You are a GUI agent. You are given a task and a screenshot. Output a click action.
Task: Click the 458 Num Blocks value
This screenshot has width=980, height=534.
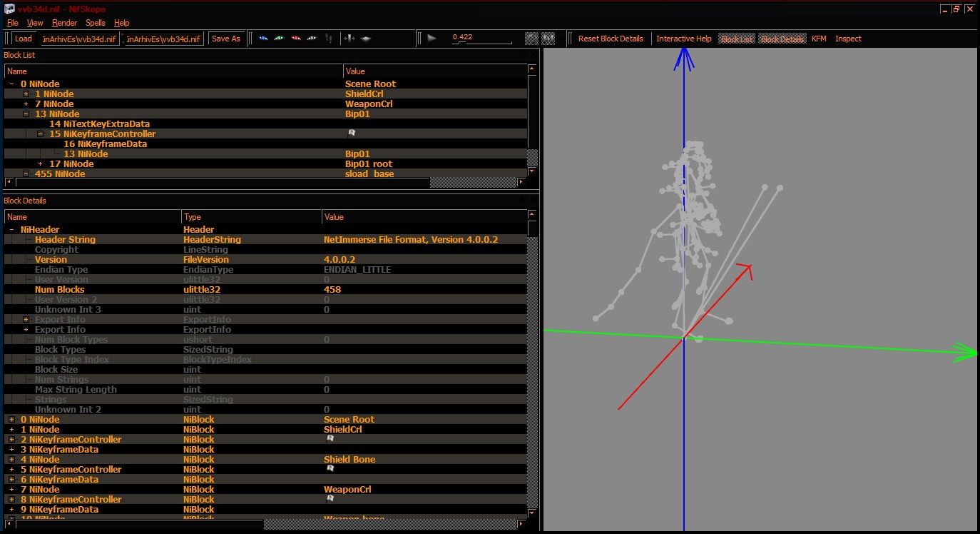[x=332, y=290]
